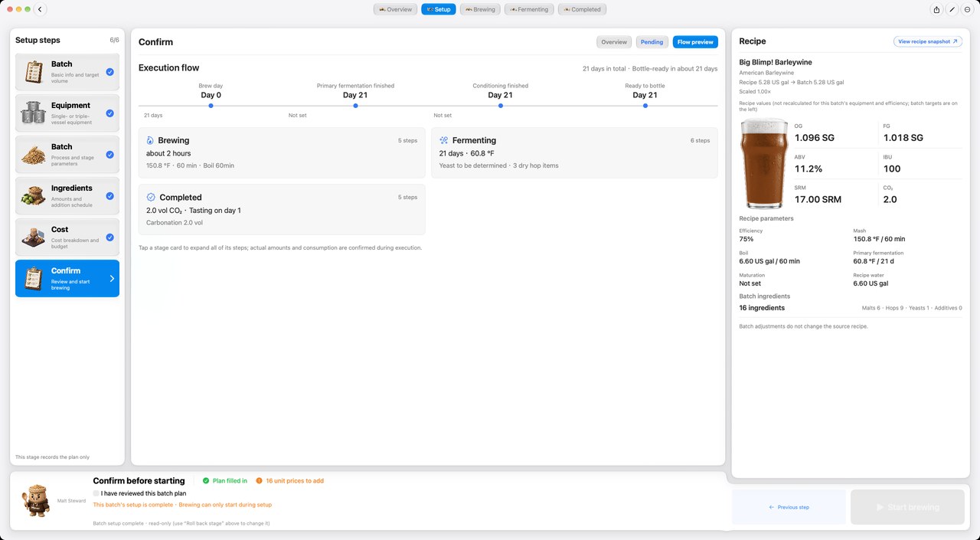Viewport: 980px width, 540px height.
Task: Click the Ready to bottle timeline marker
Action: coord(645,106)
